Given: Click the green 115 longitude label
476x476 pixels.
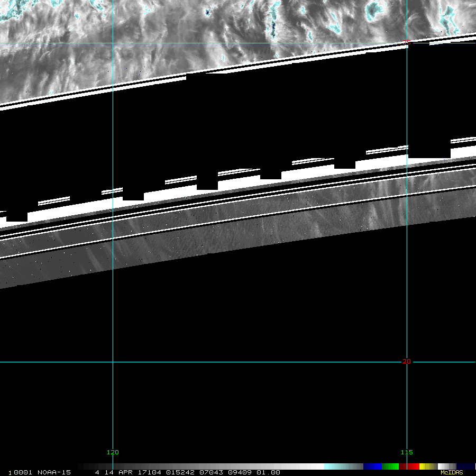Looking at the screenshot, I should click(406, 452).
